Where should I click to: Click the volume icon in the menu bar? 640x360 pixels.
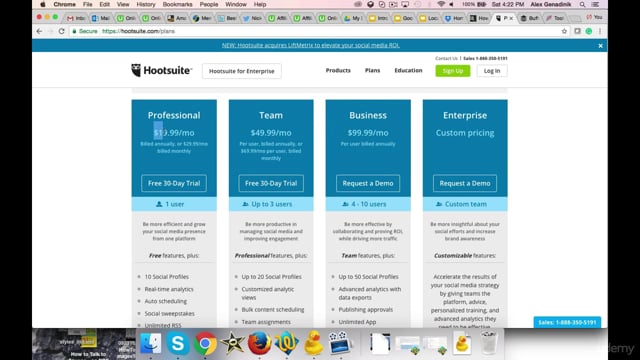(x=451, y=4)
